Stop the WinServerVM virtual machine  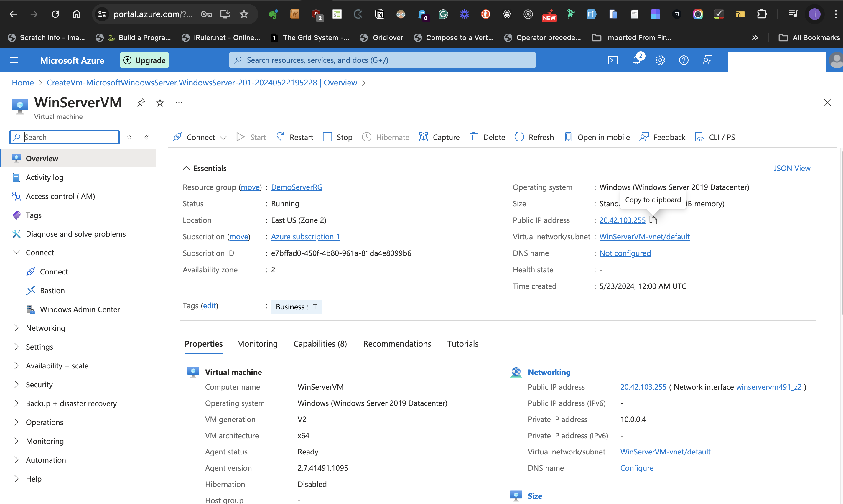point(337,137)
